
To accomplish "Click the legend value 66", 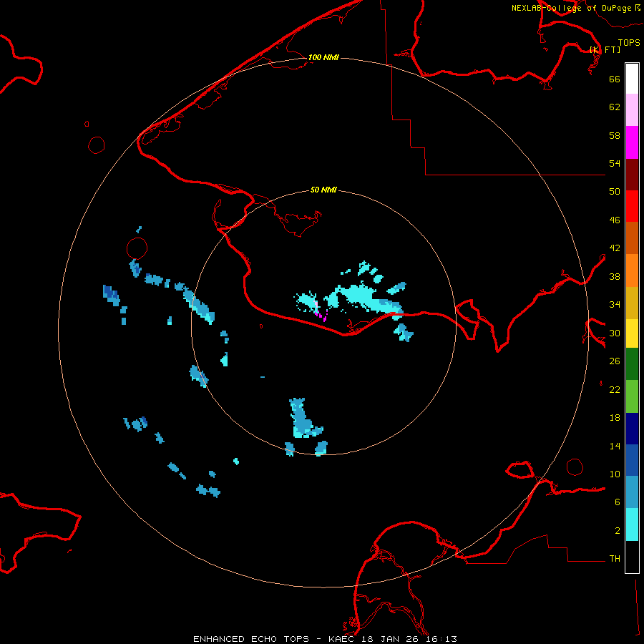I will (x=615, y=79).
